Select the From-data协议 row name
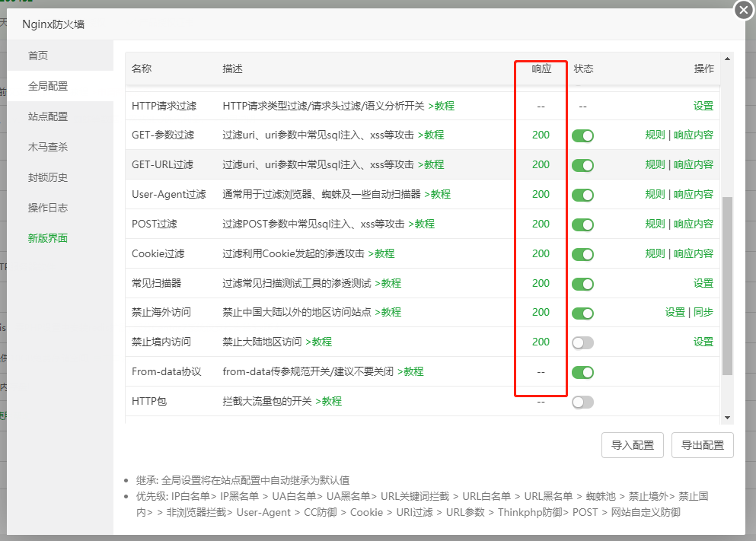 tap(166, 371)
